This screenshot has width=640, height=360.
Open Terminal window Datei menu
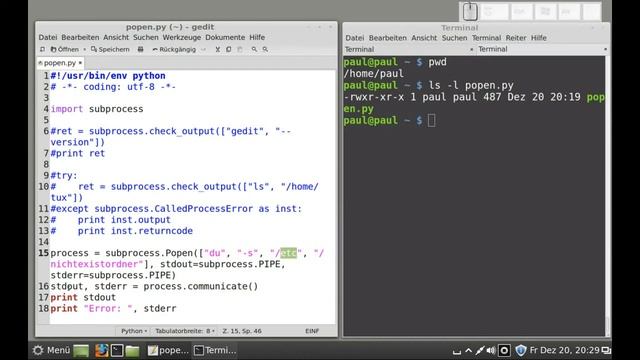(x=354, y=38)
